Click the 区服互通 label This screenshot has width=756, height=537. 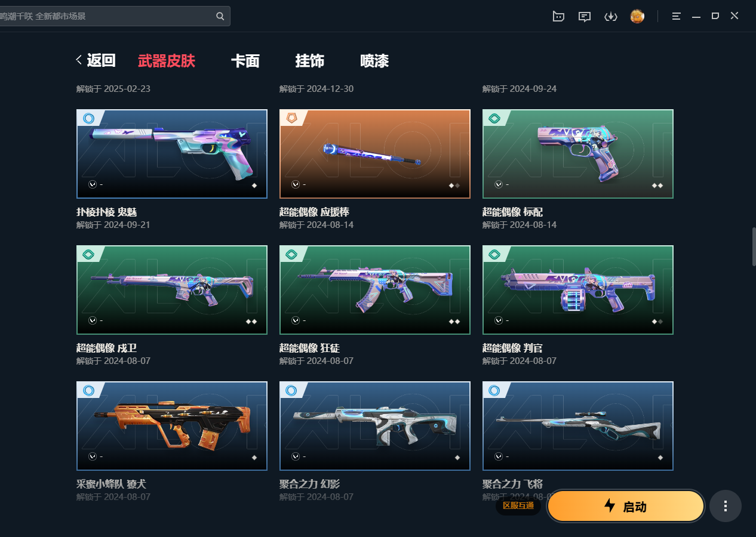(518, 506)
